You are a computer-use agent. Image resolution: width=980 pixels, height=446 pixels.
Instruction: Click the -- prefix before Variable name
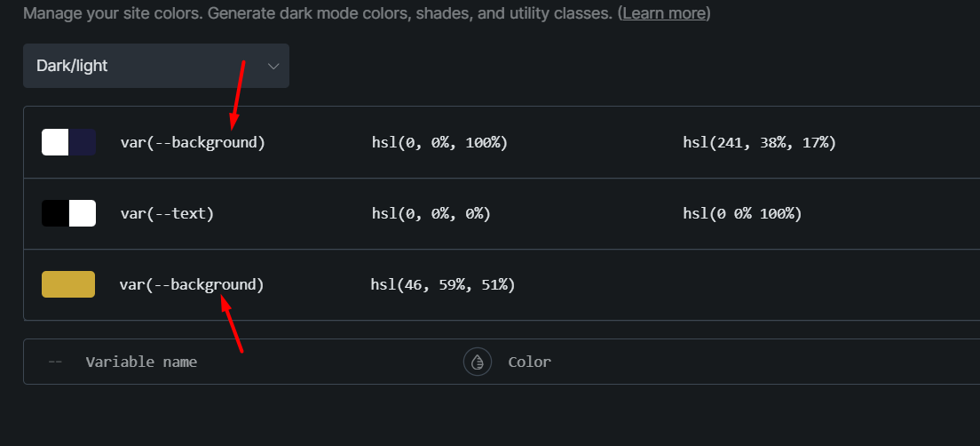55,362
